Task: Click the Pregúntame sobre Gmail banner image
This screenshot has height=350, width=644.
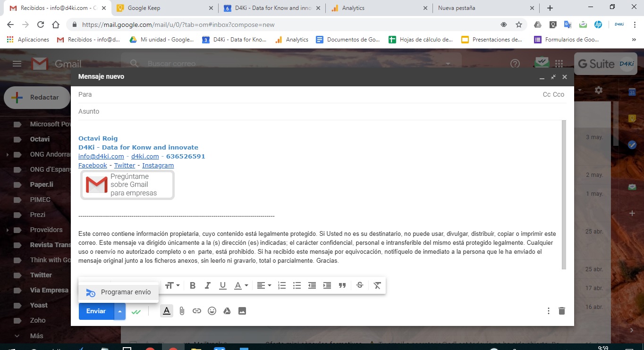Action: pos(127,184)
